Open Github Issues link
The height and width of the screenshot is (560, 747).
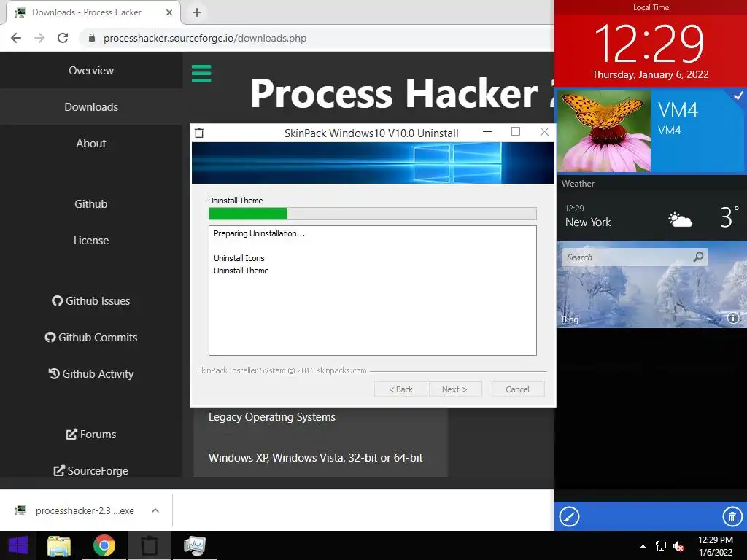click(x=91, y=301)
